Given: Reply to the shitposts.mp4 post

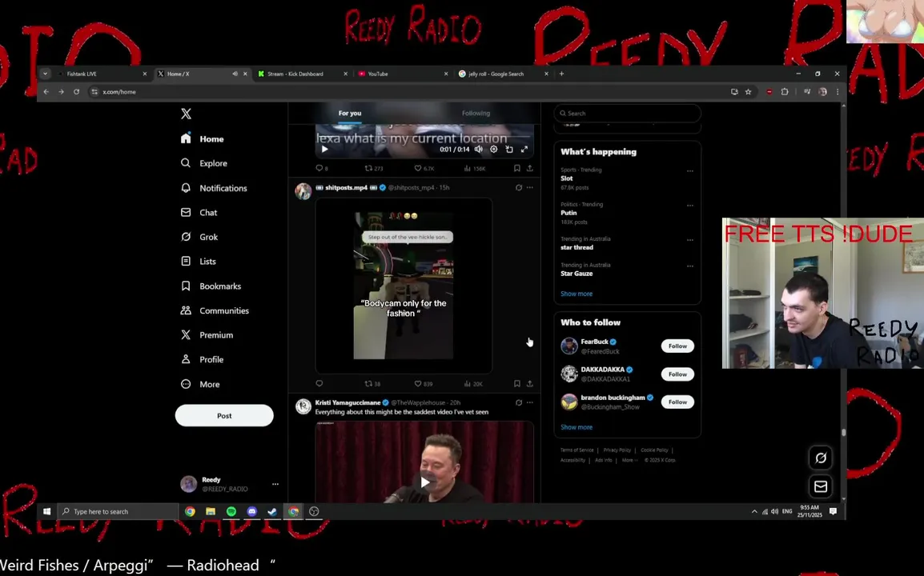Looking at the screenshot, I should coord(319,383).
